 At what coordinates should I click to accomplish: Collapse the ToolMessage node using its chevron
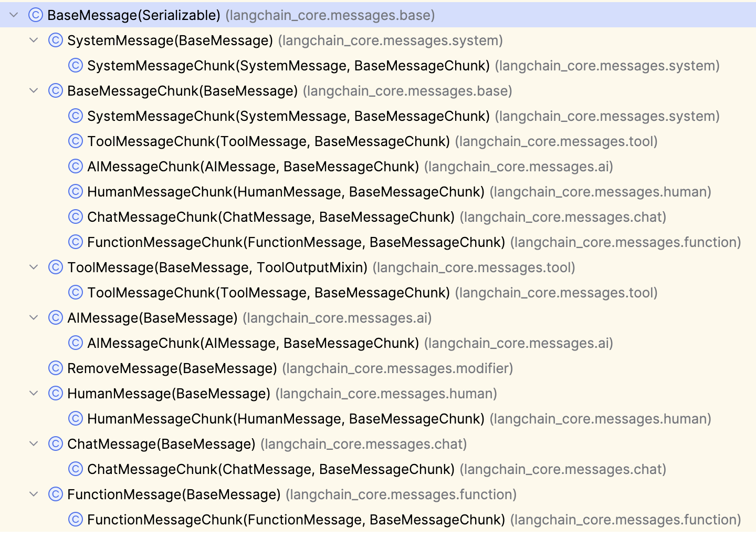tap(34, 267)
